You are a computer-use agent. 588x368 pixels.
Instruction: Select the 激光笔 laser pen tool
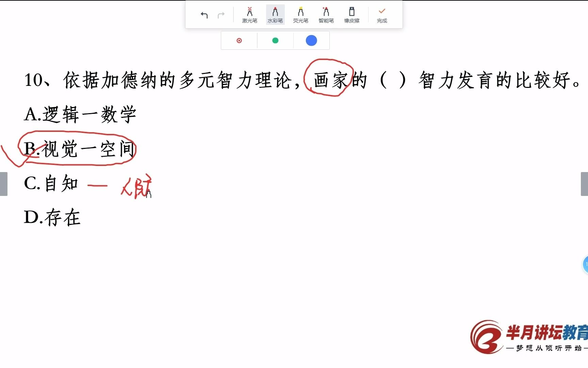point(249,15)
